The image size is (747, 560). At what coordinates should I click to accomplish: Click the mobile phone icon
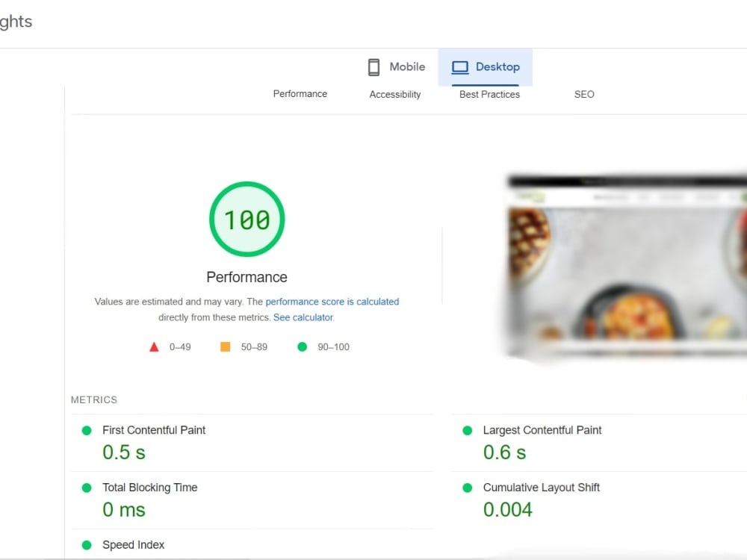(x=374, y=67)
